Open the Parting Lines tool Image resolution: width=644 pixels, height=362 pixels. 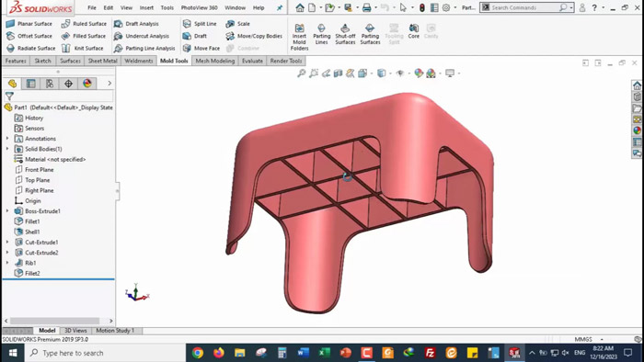[x=322, y=34]
